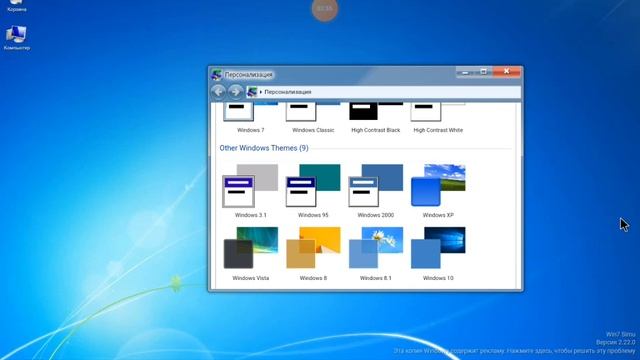Click the title bar personalization icon
The height and width of the screenshot is (360, 640).
(x=216, y=75)
